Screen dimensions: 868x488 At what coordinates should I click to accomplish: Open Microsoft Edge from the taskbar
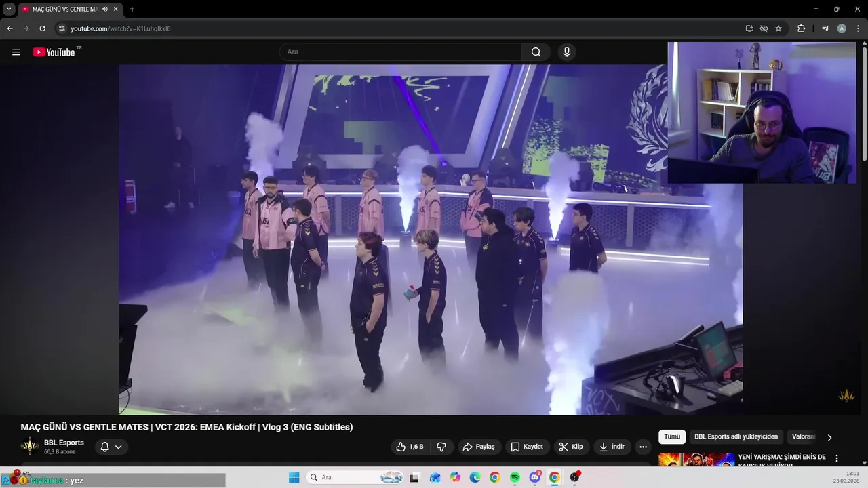(x=475, y=477)
